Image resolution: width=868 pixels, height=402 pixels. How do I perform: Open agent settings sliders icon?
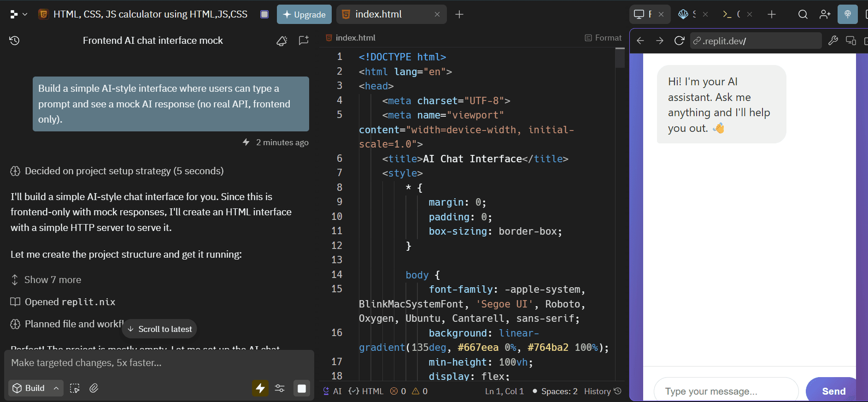pos(280,388)
